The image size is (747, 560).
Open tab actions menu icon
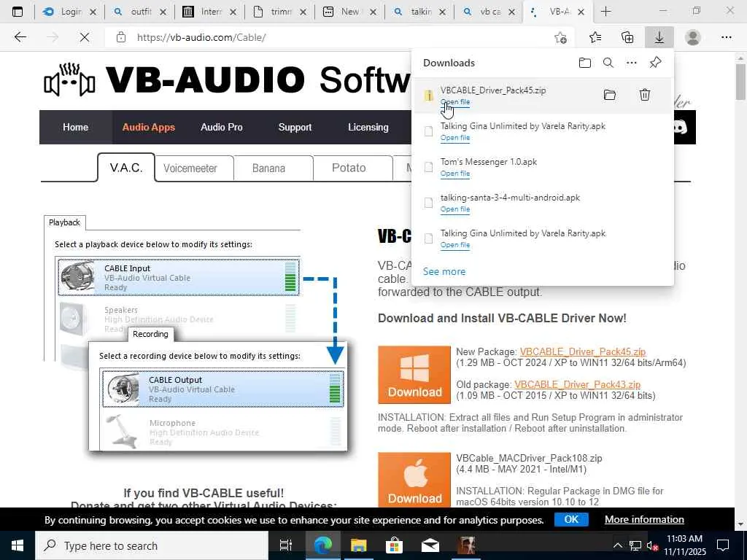tap(18, 12)
